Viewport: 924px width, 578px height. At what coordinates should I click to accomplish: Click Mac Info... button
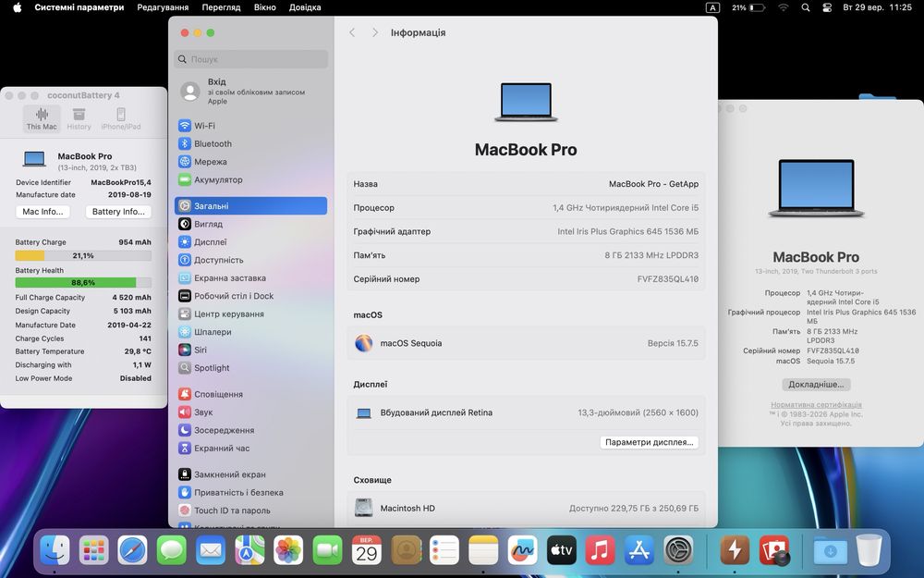(43, 212)
